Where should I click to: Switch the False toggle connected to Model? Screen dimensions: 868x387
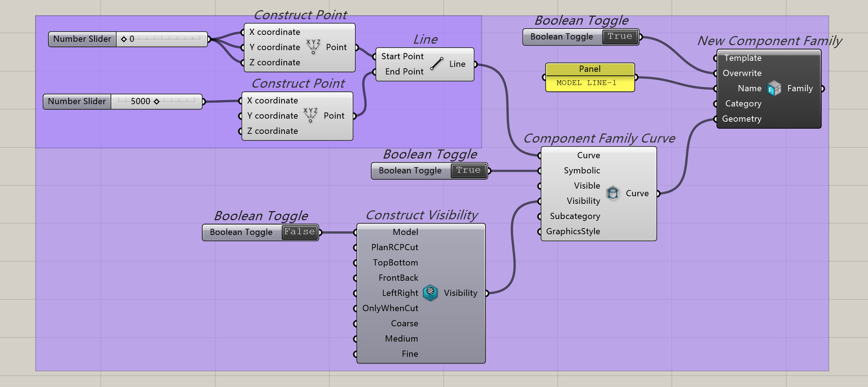tap(299, 232)
